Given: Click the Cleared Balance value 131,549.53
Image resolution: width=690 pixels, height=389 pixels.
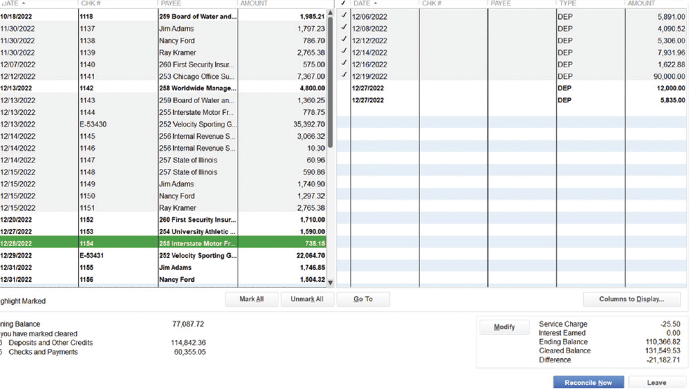Looking at the screenshot, I should coord(663,351).
